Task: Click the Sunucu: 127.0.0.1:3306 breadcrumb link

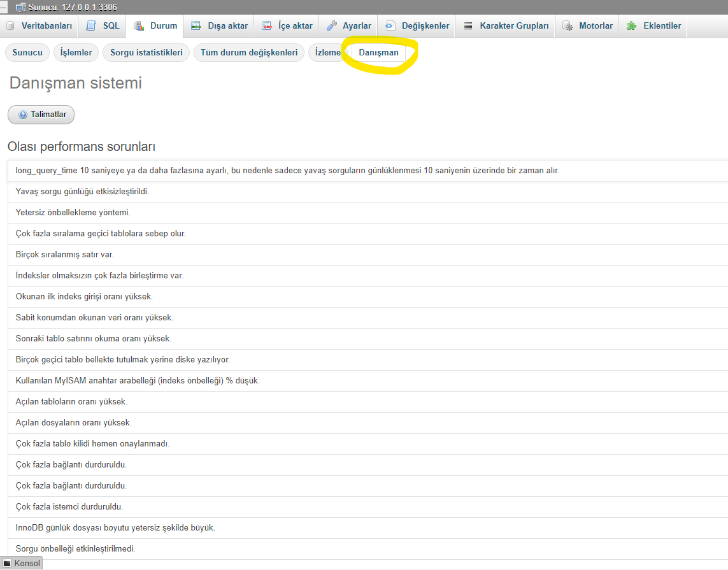Action: click(x=73, y=7)
